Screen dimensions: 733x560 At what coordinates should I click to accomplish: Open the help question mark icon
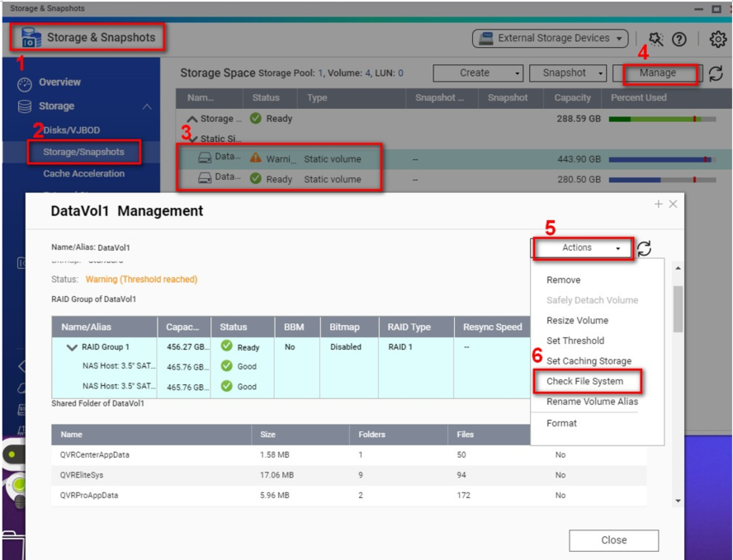679,39
